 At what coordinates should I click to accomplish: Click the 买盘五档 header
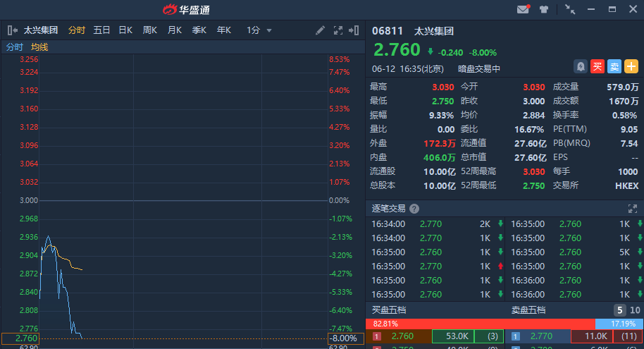[388, 310]
